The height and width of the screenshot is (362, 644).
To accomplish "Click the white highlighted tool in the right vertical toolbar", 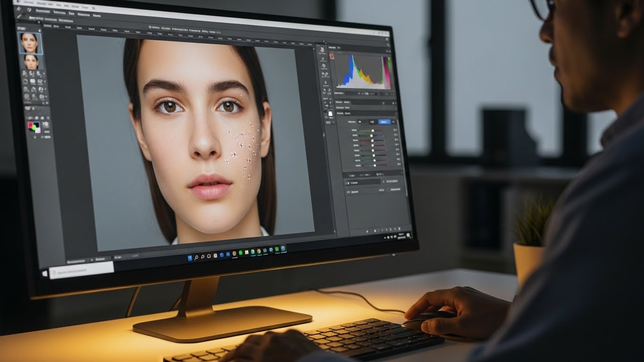I will (x=330, y=114).
